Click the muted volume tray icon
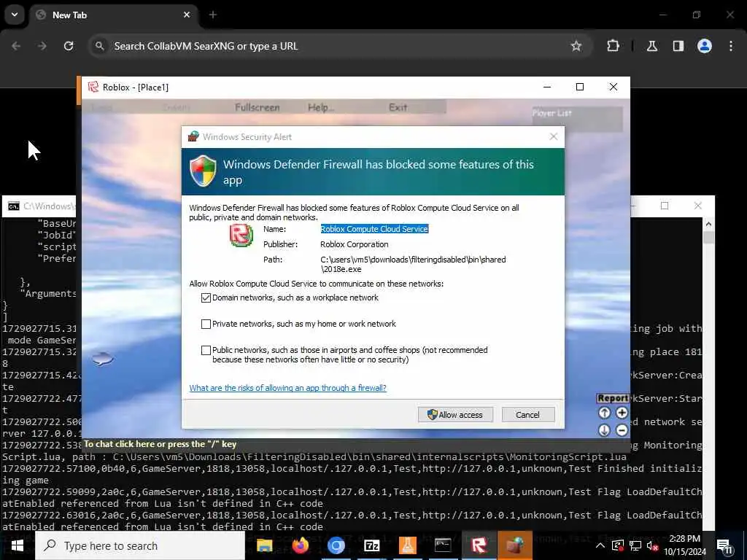This screenshot has width=747, height=560. click(x=652, y=545)
